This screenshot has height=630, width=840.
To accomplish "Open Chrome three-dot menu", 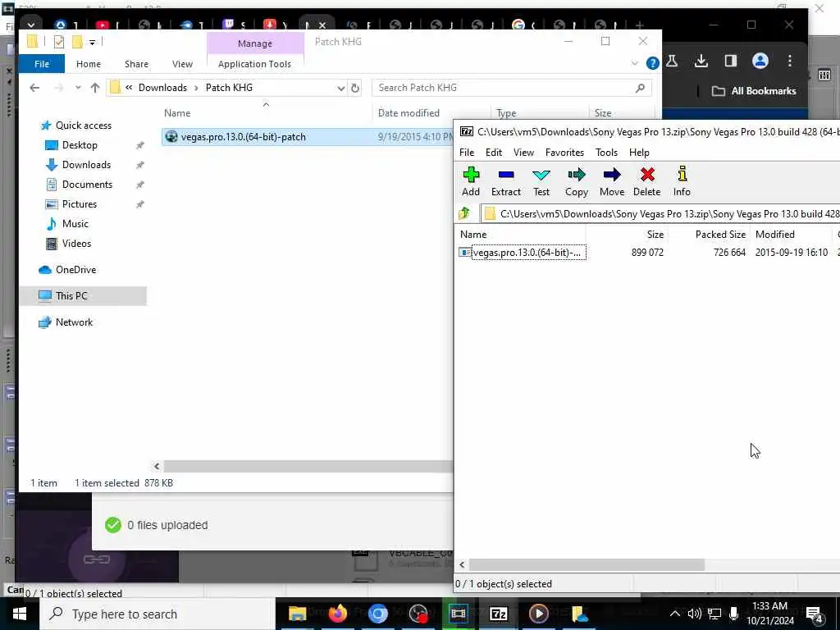I will tap(790, 61).
